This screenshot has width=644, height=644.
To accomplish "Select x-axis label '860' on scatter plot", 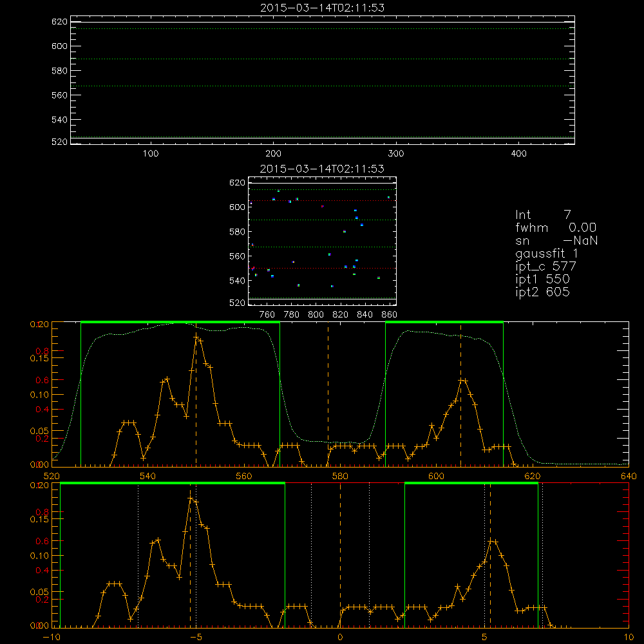I will [390, 315].
